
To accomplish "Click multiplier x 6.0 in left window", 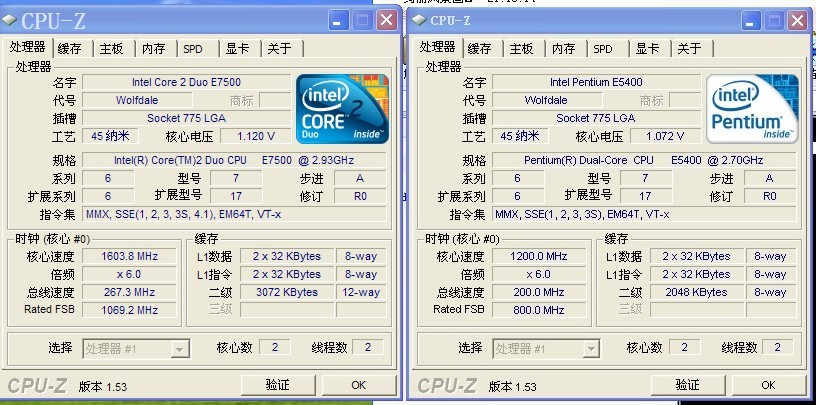I will 130,274.
